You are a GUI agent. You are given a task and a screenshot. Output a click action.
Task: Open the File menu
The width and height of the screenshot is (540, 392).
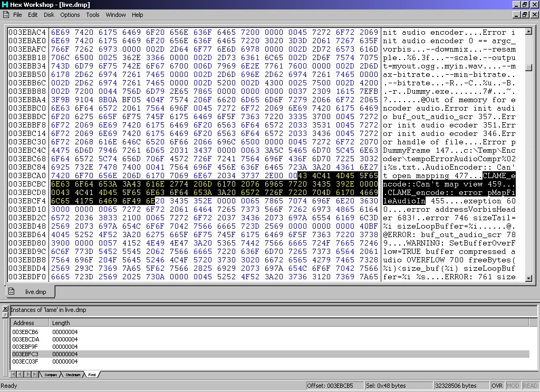point(17,15)
